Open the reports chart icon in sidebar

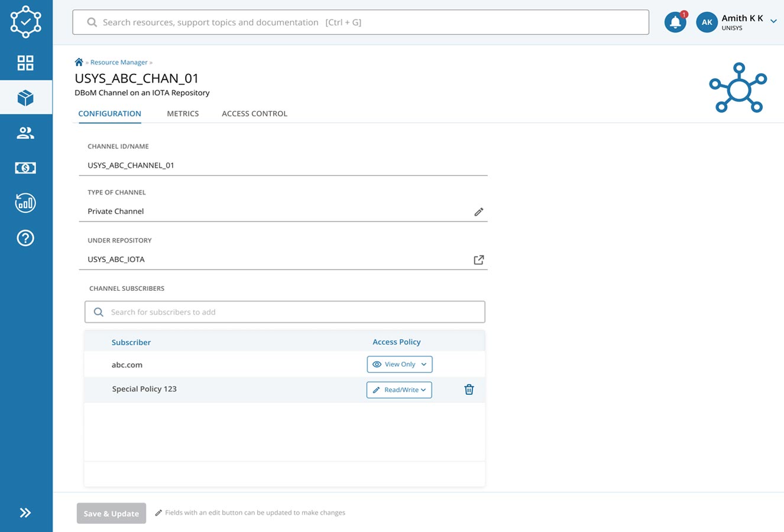click(x=25, y=203)
